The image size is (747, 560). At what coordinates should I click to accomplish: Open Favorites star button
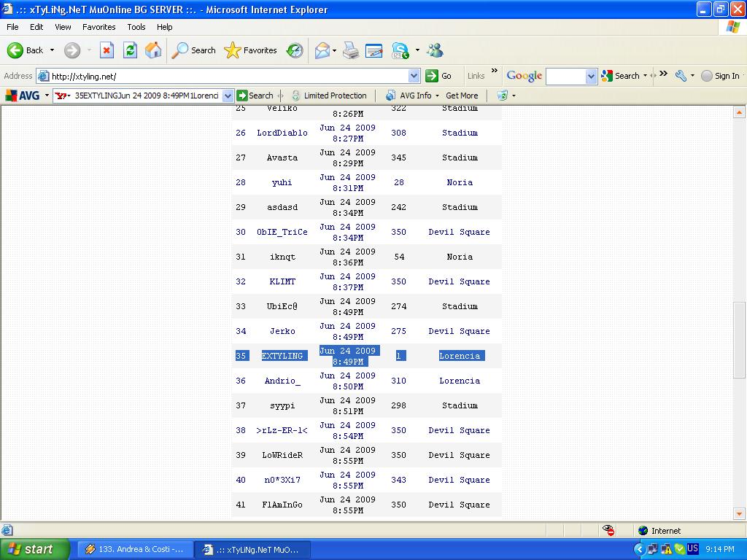tap(251, 50)
